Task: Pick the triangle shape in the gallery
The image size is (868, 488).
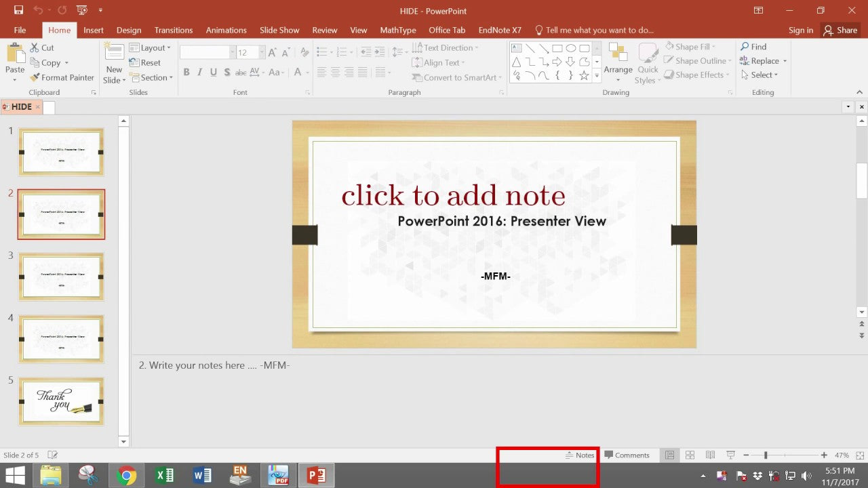Action: click(x=517, y=62)
